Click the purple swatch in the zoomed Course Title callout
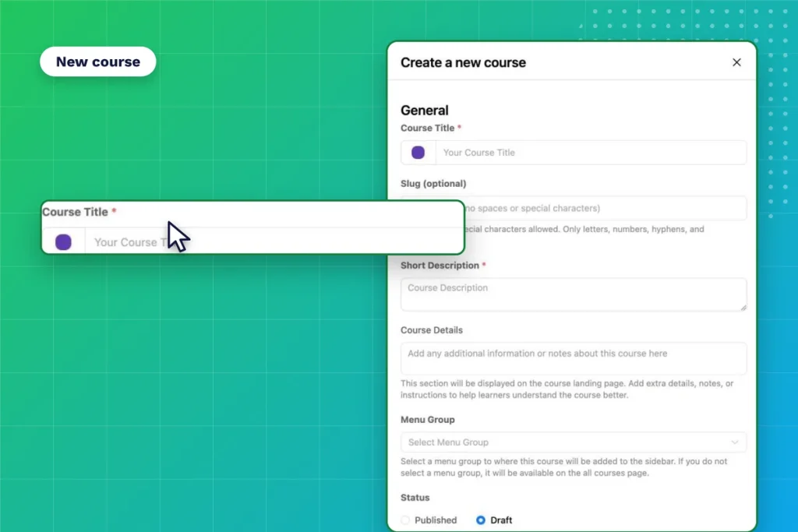798x532 pixels. pos(64,242)
